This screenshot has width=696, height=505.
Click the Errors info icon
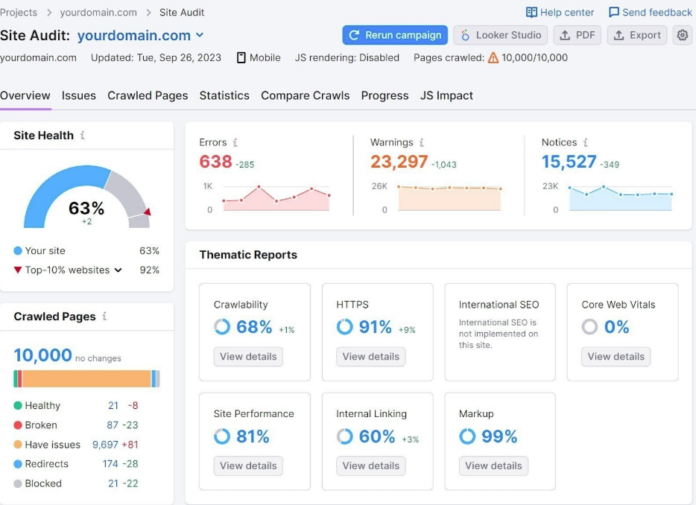click(236, 143)
